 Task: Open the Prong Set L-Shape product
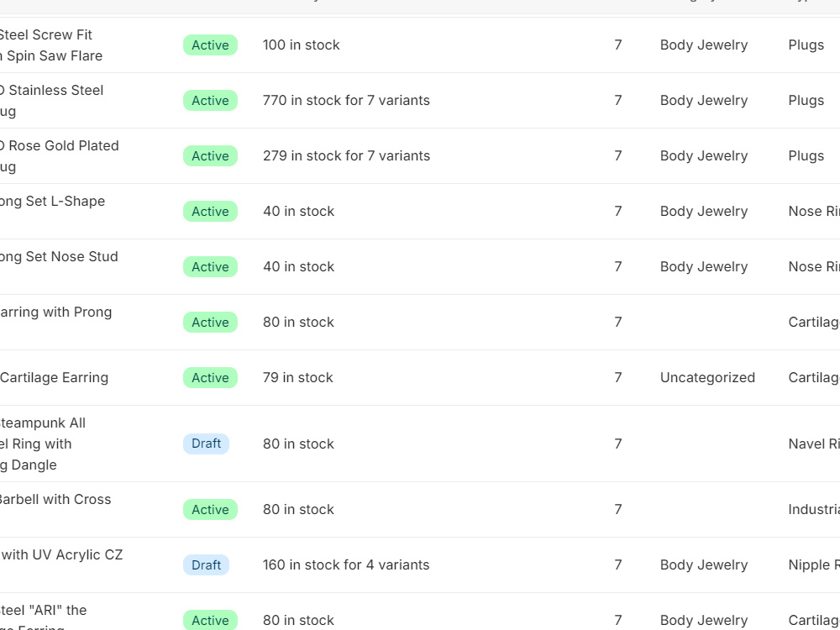click(x=52, y=202)
